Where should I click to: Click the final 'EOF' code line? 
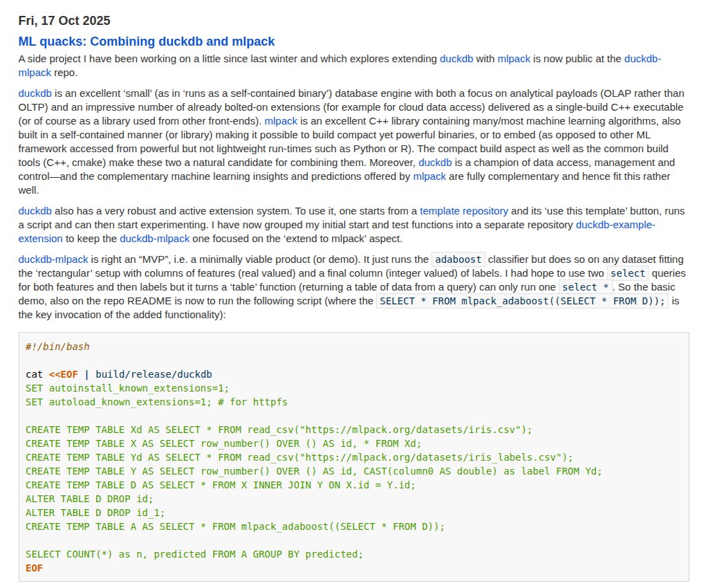(34, 568)
